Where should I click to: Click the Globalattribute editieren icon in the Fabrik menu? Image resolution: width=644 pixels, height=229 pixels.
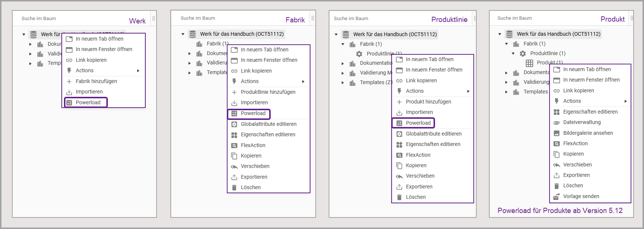pos(234,124)
